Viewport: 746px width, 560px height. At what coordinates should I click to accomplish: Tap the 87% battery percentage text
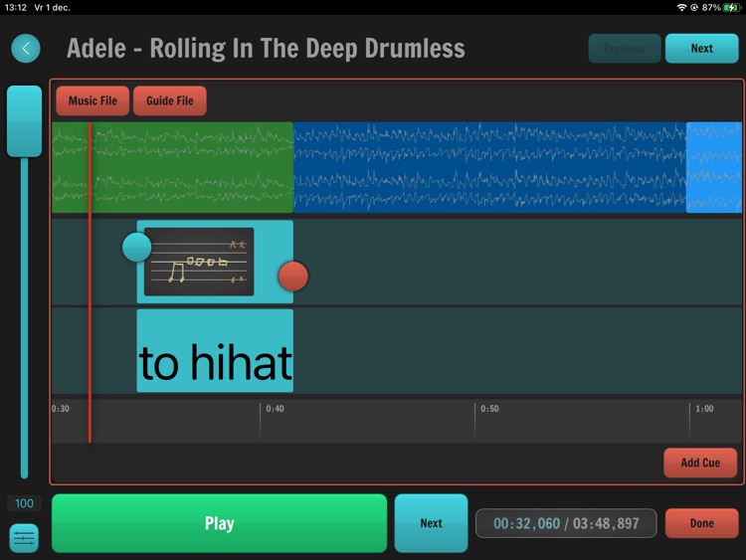711,7
